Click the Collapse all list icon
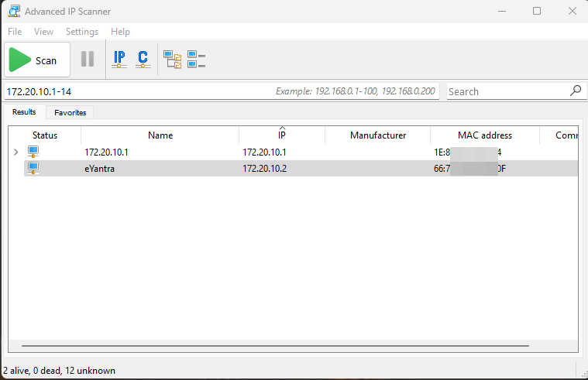The image size is (588, 380). pos(196,60)
